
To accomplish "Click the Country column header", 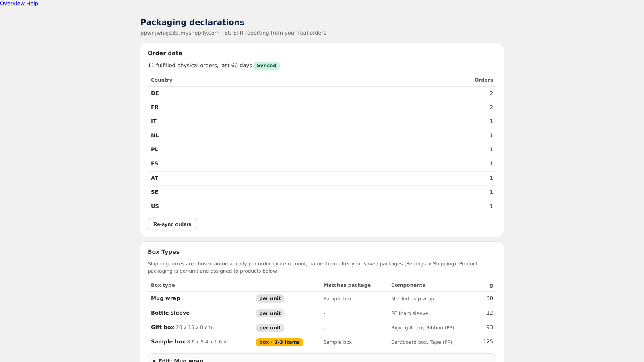I will [161, 80].
